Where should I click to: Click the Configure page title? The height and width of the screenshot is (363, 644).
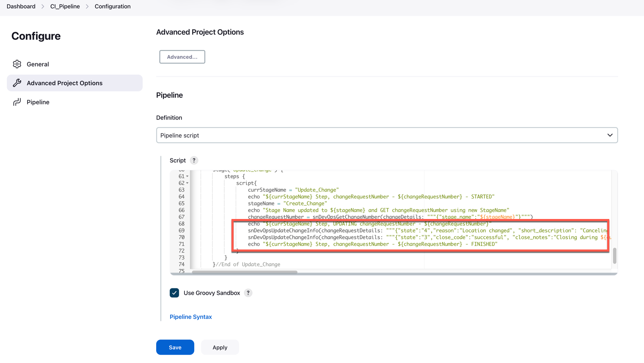[x=36, y=36]
